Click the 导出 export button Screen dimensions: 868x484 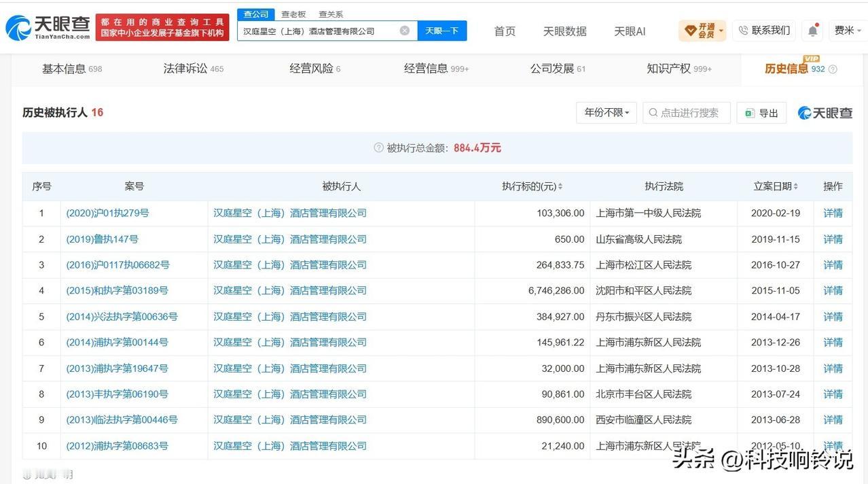[x=761, y=113]
